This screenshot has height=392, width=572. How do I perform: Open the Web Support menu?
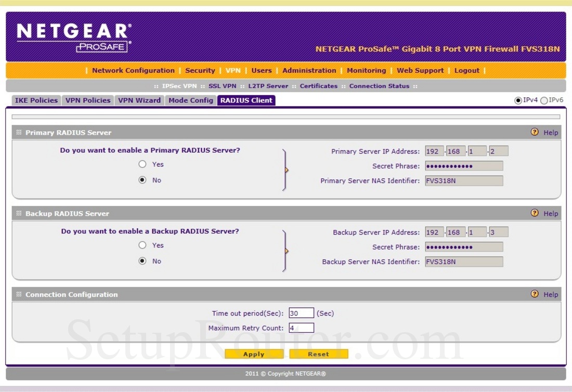point(420,70)
